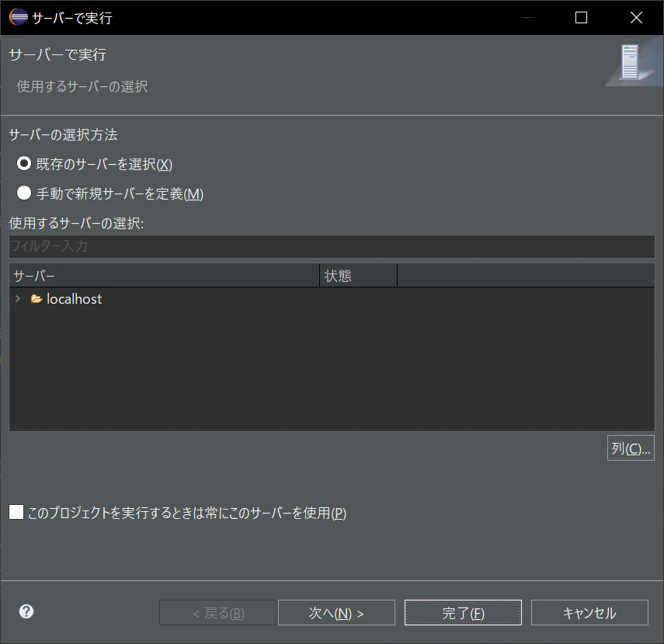Open the 列(C)... columns button
This screenshot has width=664, height=644.
click(x=631, y=447)
